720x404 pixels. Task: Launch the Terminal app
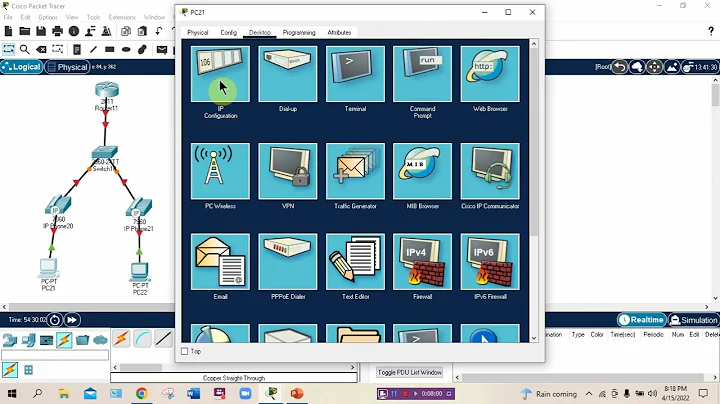click(x=355, y=74)
